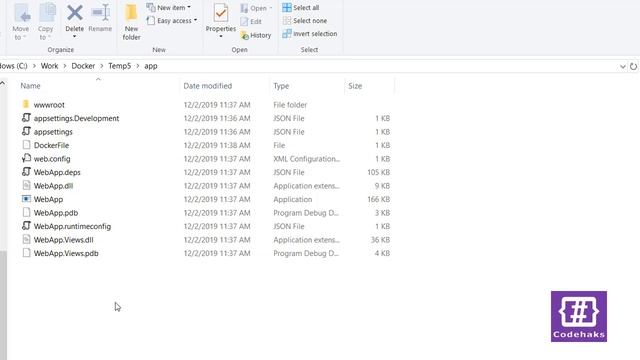Image resolution: width=640 pixels, height=360 pixels.
Task: Click the XML Configuration type cell
Action: 307,159
